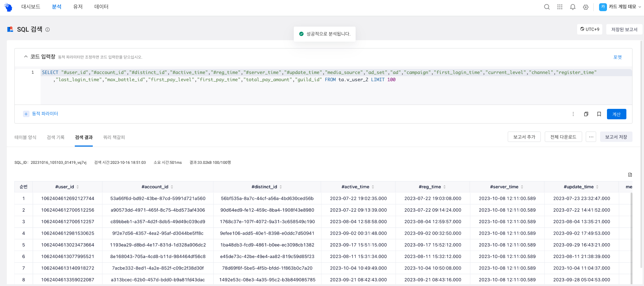Image resolution: width=644 pixels, height=286 pixels.
Task: Click the app logo in top navigation
Action: point(8,7)
